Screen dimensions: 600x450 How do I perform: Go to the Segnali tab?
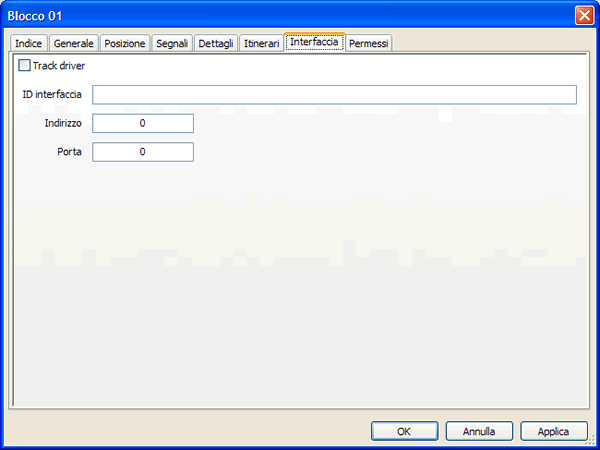click(x=172, y=43)
